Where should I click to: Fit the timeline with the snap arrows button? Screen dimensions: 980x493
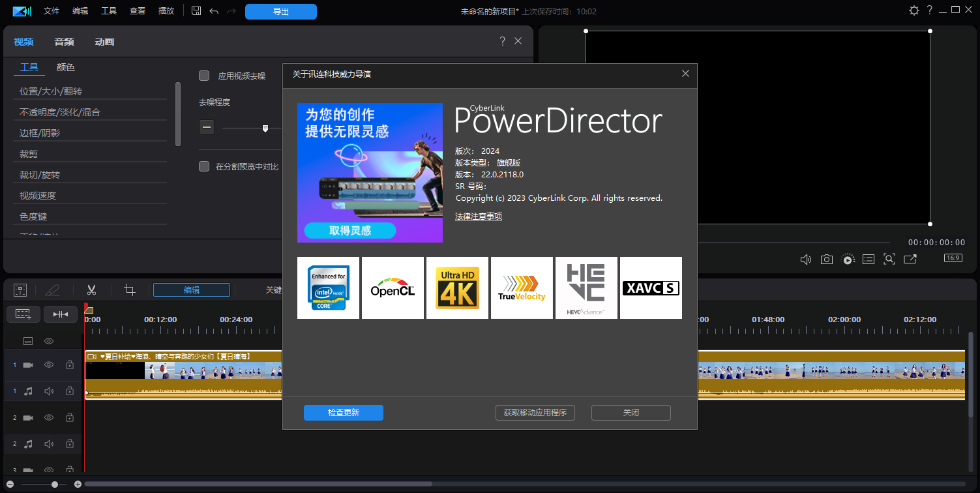pyautogui.click(x=61, y=314)
